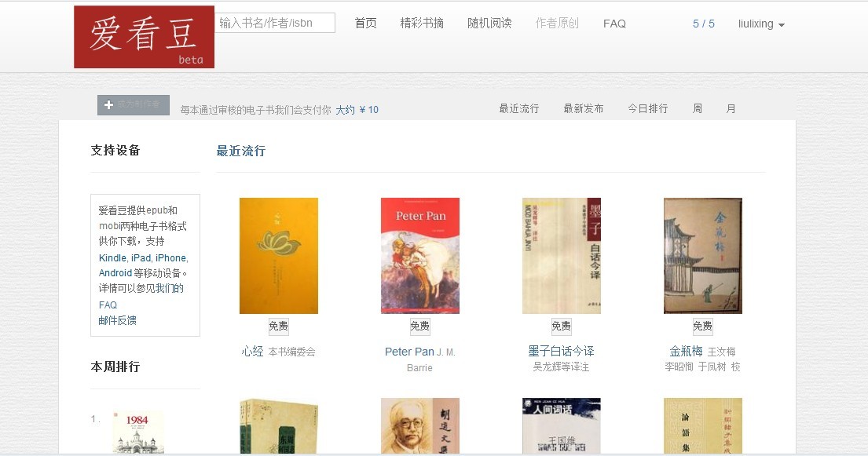Click the 邮件反馈 link in the sidebar

click(x=117, y=320)
